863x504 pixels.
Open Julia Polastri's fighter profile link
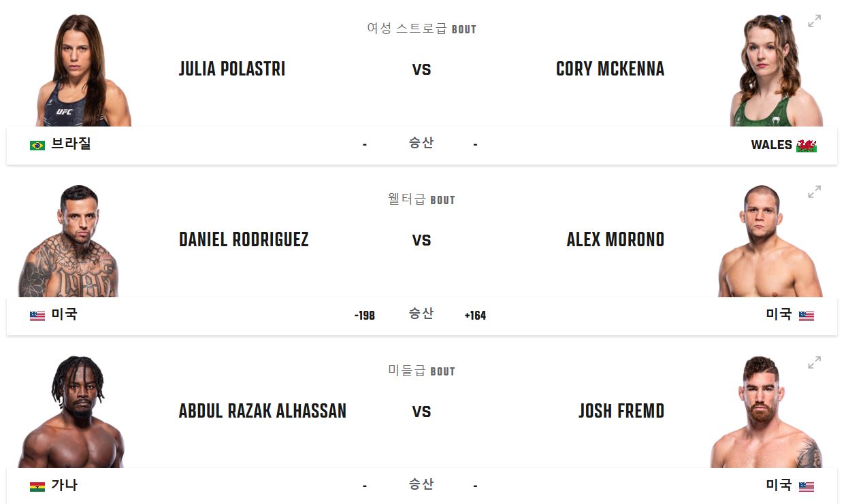point(232,69)
